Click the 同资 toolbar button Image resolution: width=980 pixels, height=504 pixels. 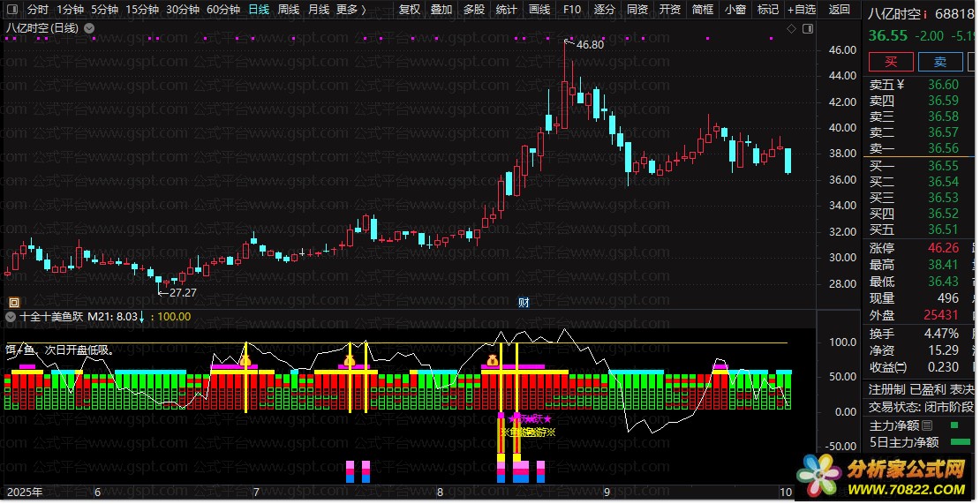pos(637,10)
